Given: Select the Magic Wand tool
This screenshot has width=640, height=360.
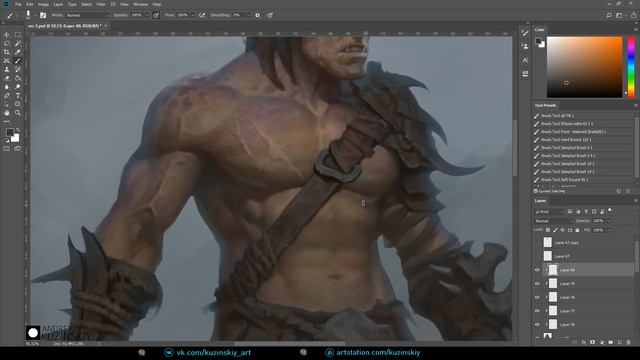Looking at the screenshot, I should 18,43.
